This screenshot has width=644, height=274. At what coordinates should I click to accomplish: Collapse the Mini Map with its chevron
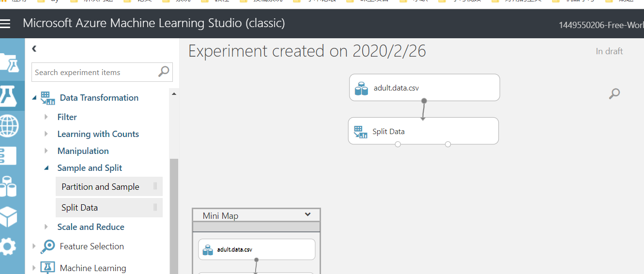click(x=307, y=214)
